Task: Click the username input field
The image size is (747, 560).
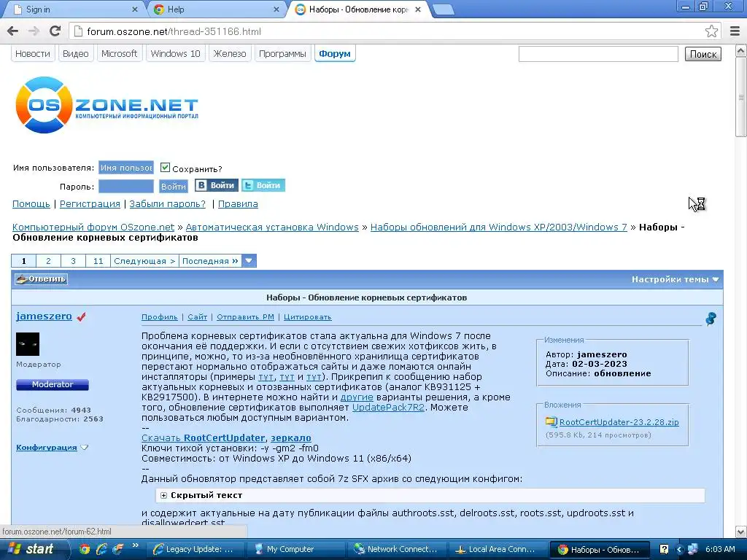Action: click(x=125, y=168)
